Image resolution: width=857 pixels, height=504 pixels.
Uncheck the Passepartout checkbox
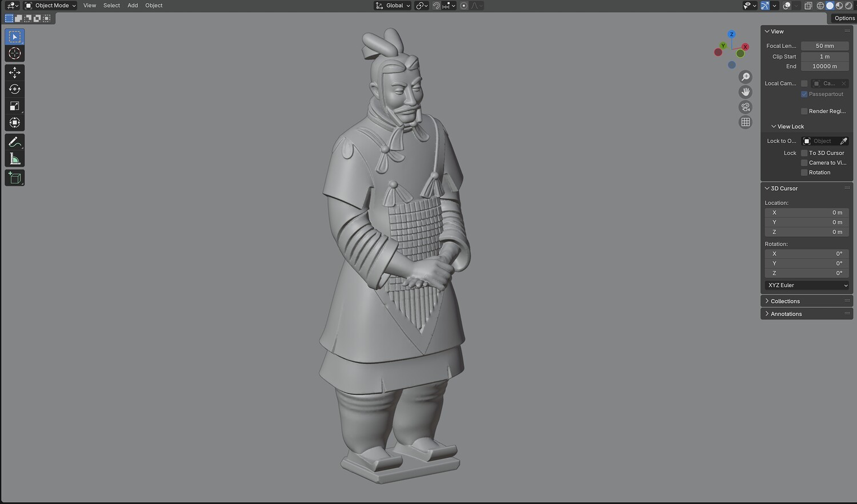coord(804,94)
